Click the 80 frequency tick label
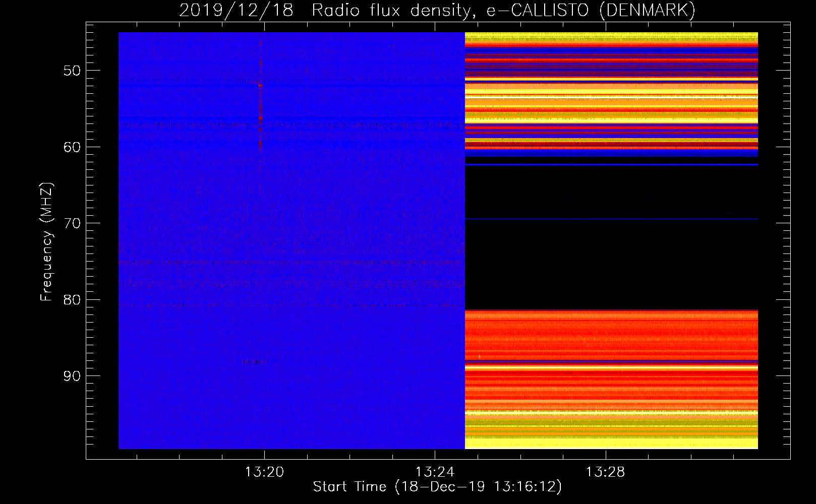The width and height of the screenshot is (816, 504). pos(72,299)
